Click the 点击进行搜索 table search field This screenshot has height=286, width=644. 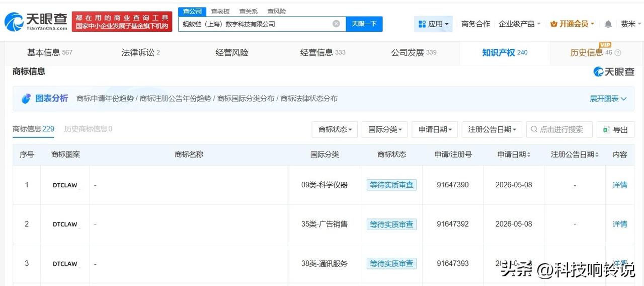[x=559, y=129]
